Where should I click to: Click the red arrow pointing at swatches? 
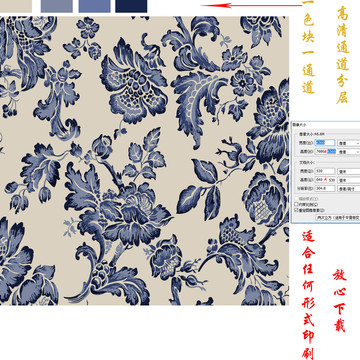point(251,5)
